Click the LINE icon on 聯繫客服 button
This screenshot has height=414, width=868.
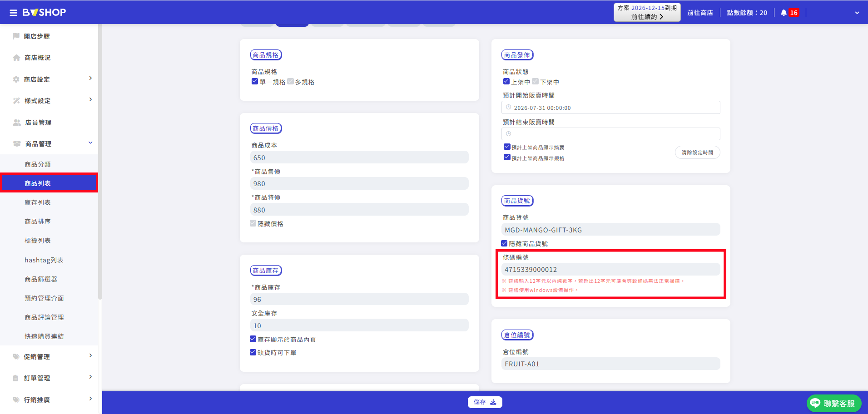[x=815, y=403]
